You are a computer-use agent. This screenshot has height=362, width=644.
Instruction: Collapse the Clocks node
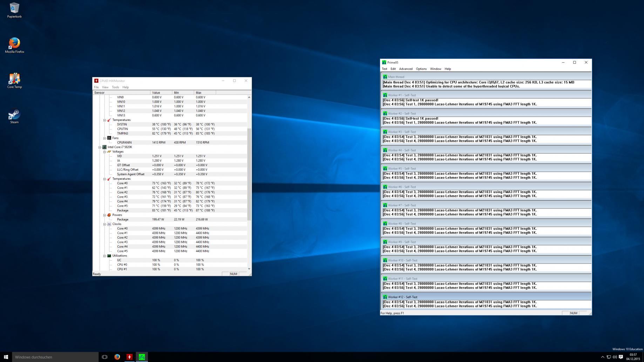(104, 224)
